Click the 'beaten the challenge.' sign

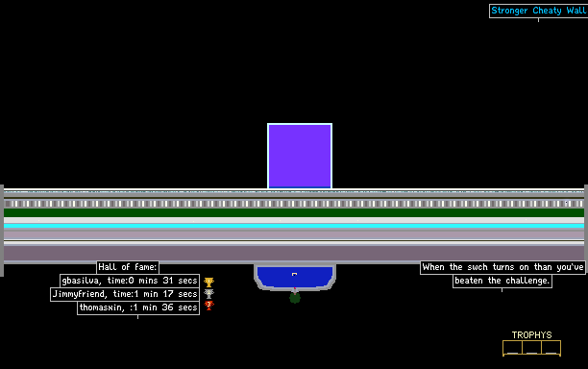(x=502, y=281)
